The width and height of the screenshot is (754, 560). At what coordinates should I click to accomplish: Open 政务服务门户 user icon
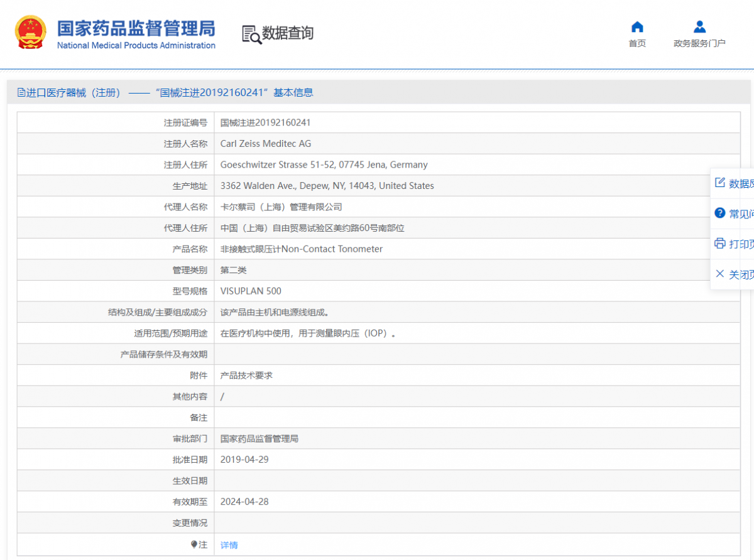[699, 27]
